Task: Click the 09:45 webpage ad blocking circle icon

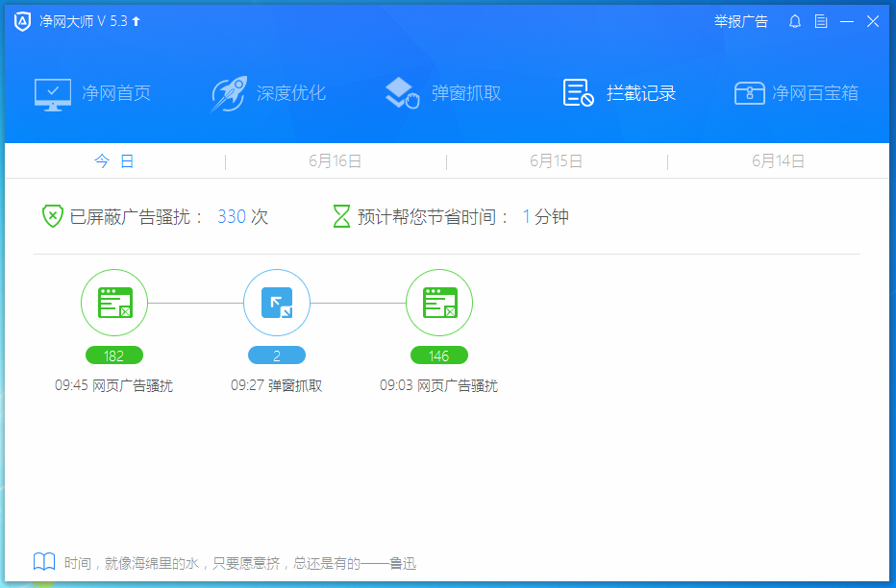Action: click(114, 303)
